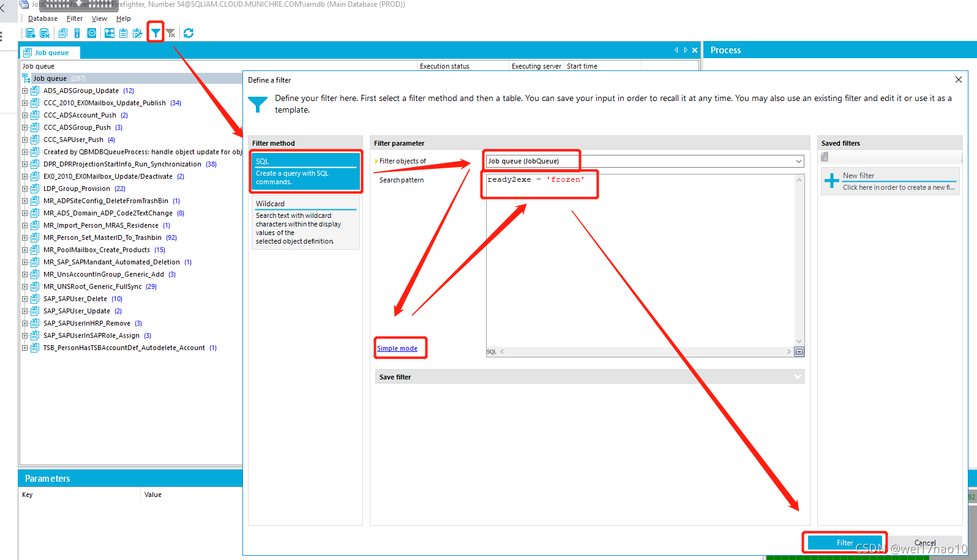Screen dimensions: 977x560
Task: Click the search pattern scrollbar up arrow
Action: click(799, 180)
